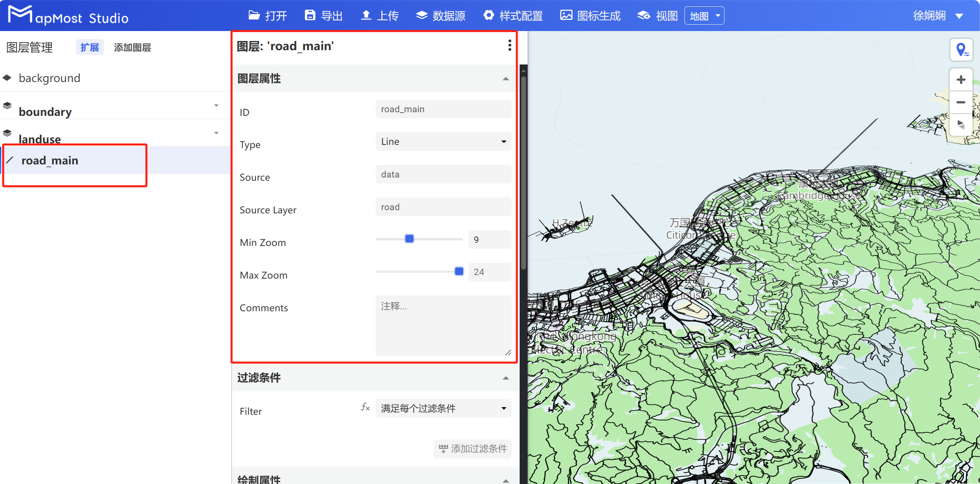Image resolution: width=980 pixels, height=484 pixels.
Task: Open the Type dropdown showing Line
Action: (x=443, y=141)
